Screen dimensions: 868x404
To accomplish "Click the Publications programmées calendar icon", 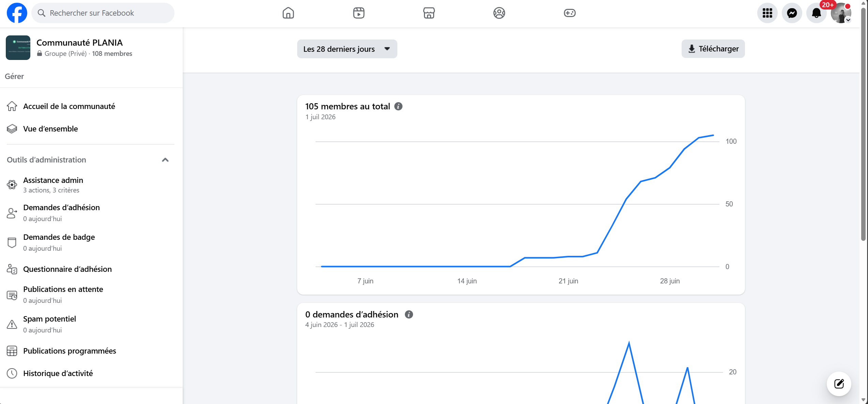I will pyautogui.click(x=12, y=351).
